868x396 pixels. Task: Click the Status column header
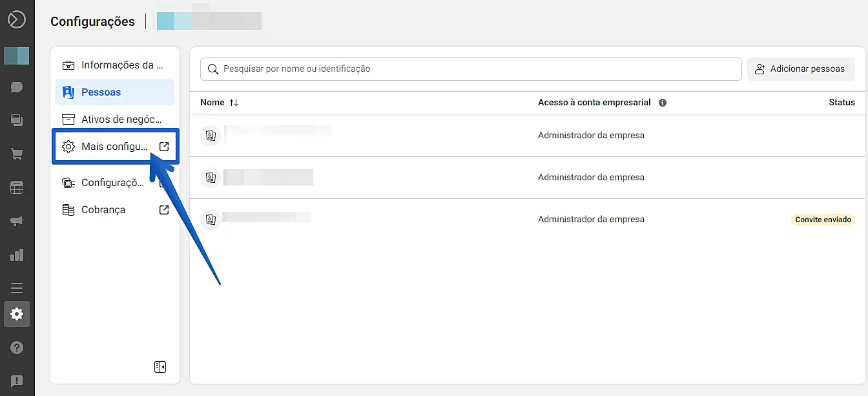tap(842, 103)
